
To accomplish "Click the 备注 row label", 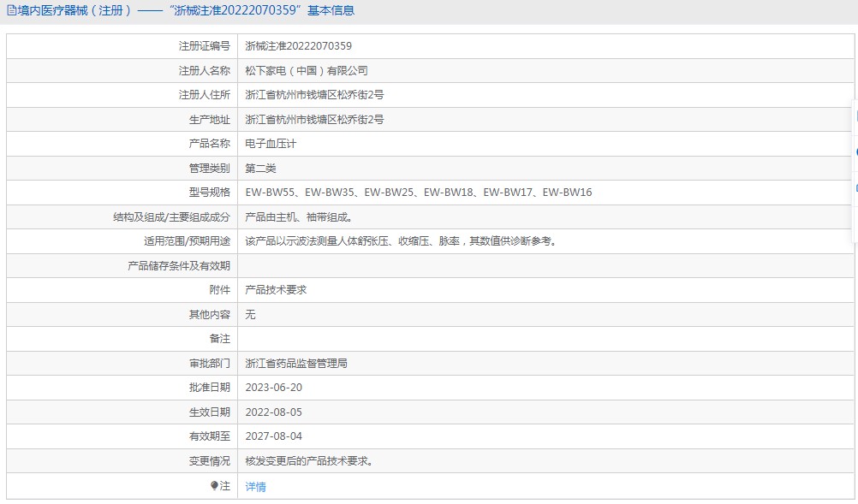I will click(220, 339).
